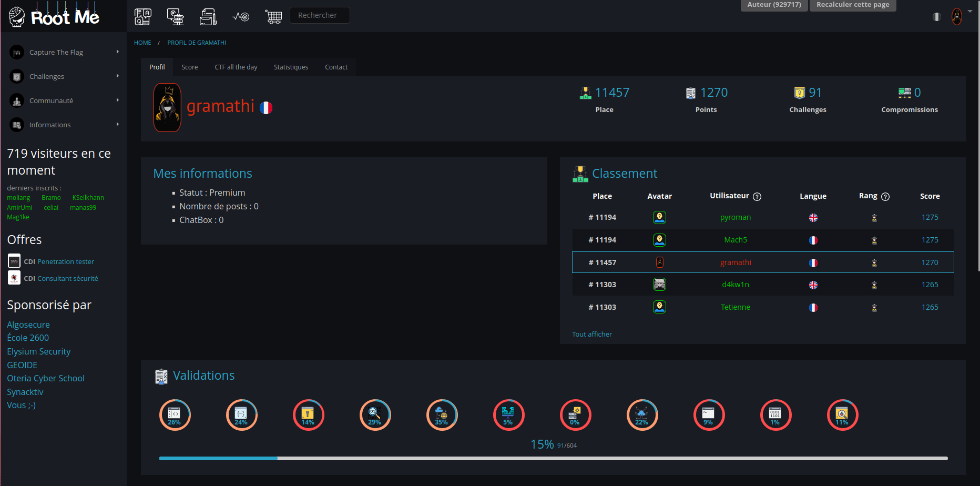Click the shopping cart icon in the toolbar
Viewport: 980px width, 486px height.
pyautogui.click(x=273, y=16)
